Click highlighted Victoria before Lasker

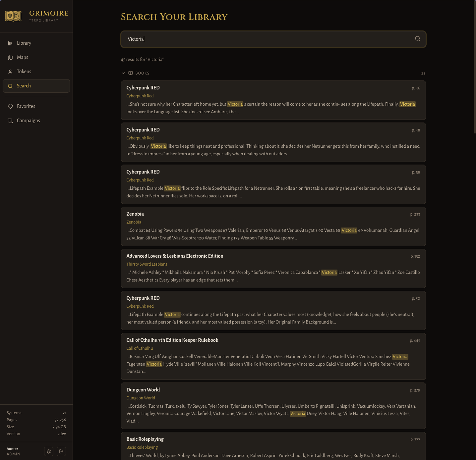(x=329, y=273)
